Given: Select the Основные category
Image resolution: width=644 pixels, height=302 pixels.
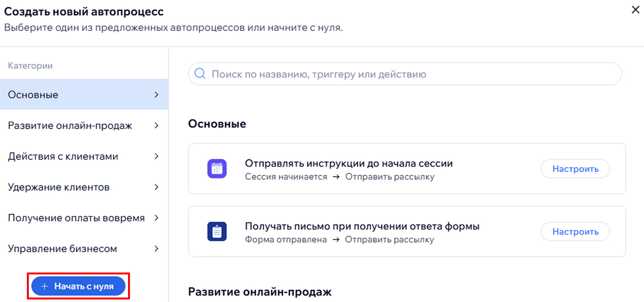Looking at the screenshot, I should click(33, 95).
